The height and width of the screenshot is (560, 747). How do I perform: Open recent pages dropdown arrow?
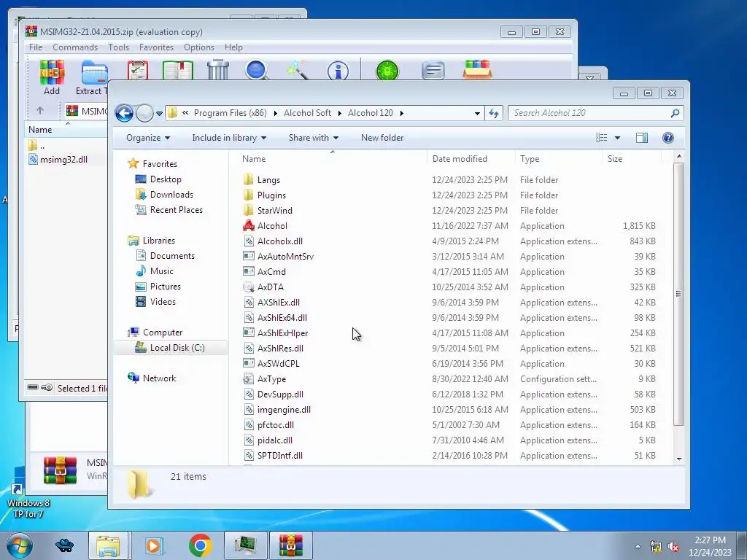click(x=159, y=113)
